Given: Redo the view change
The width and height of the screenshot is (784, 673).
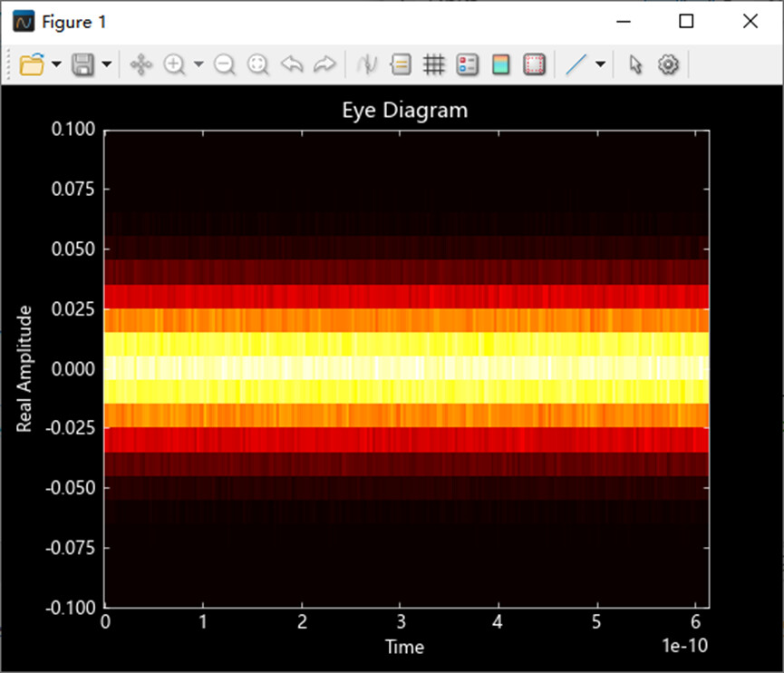Looking at the screenshot, I should [x=325, y=64].
